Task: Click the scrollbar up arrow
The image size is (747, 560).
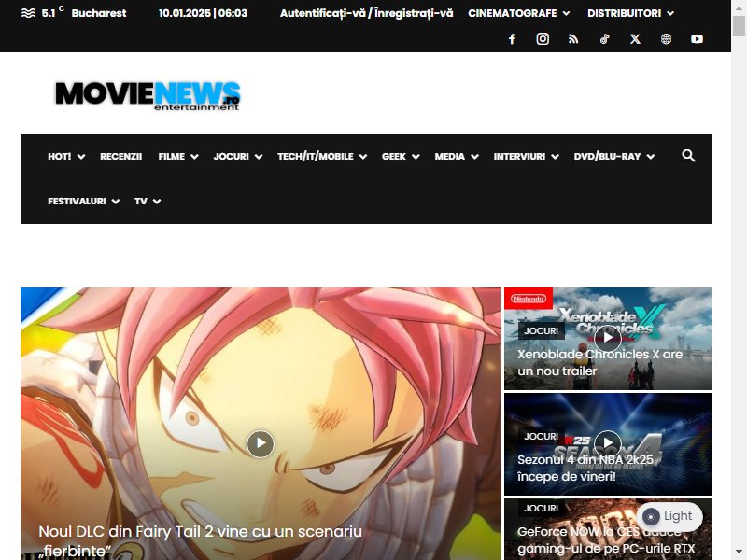Action: (x=739, y=7)
